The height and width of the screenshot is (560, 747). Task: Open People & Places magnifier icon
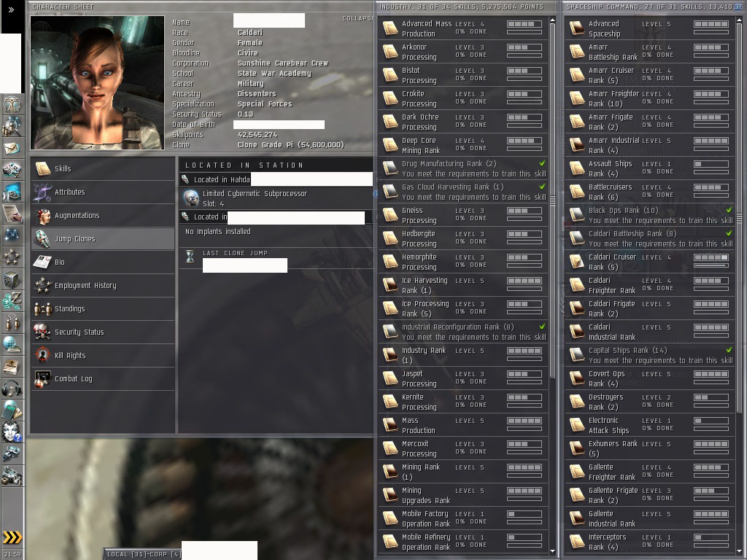click(12, 126)
